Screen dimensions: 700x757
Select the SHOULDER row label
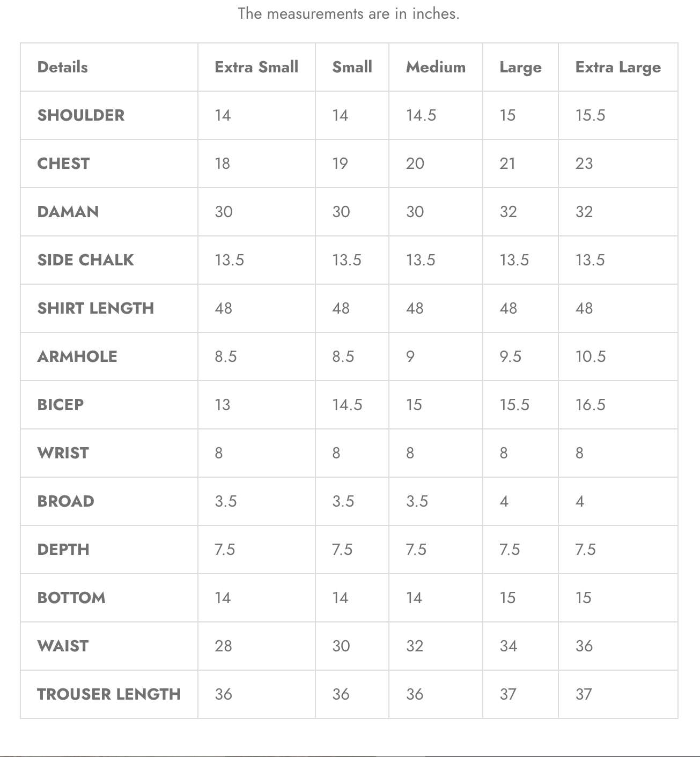(80, 115)
